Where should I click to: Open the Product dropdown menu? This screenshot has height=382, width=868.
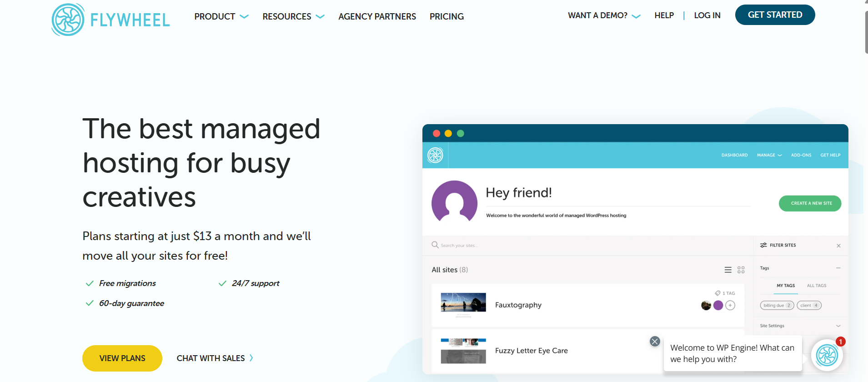[x=221, y=16]
